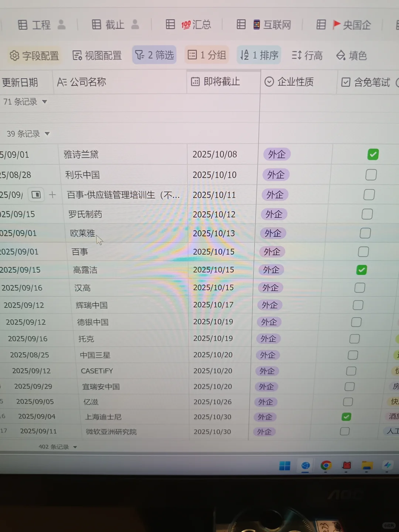Open the 2 筛选 filter panel
Image resolution: width=399 pixels, height=532 pixels.
(x=154, y=55)
